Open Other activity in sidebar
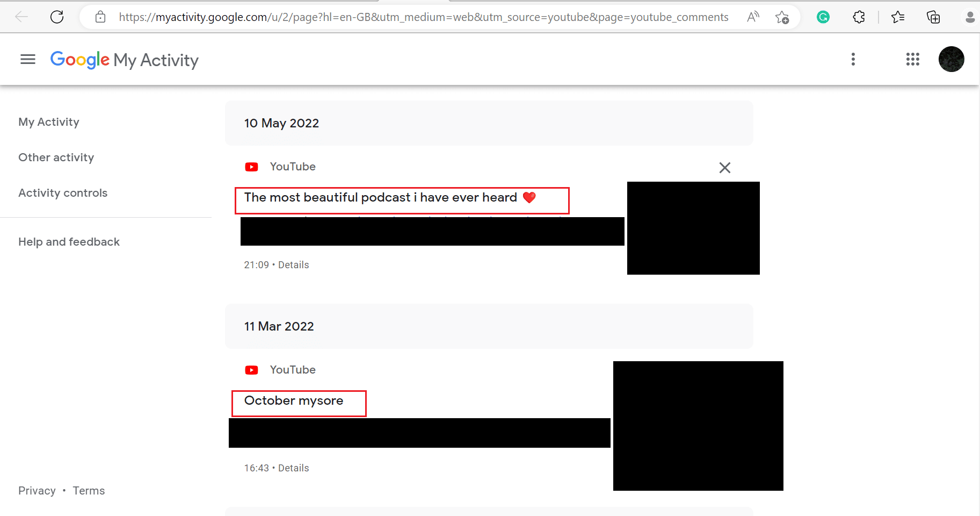The width and height of the screenshot is (980, 516). point(56,157)
